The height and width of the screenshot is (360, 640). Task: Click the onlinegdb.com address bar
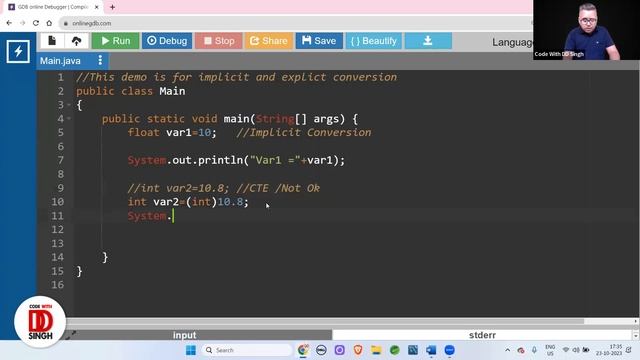point(296,23)
